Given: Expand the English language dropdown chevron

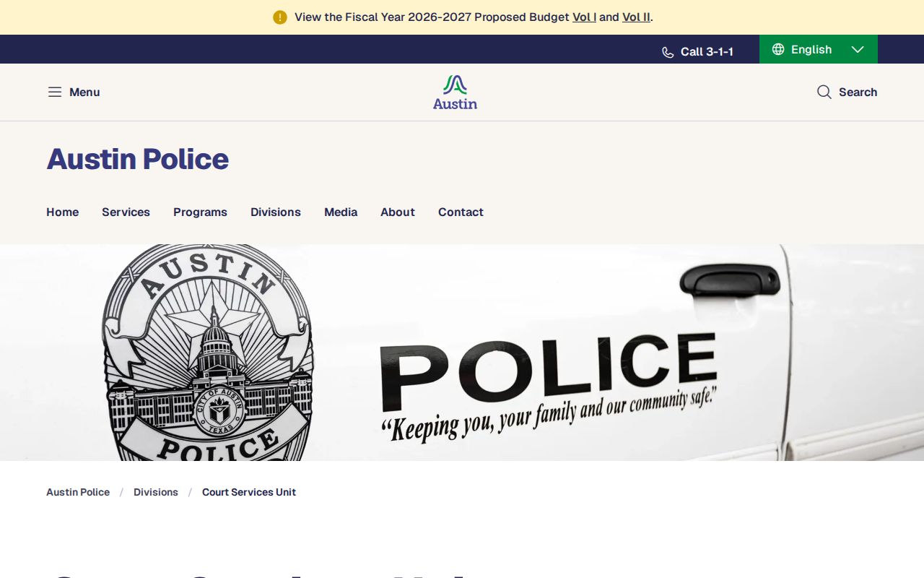Looking at the screenshot, I should [x=858, y=49].
